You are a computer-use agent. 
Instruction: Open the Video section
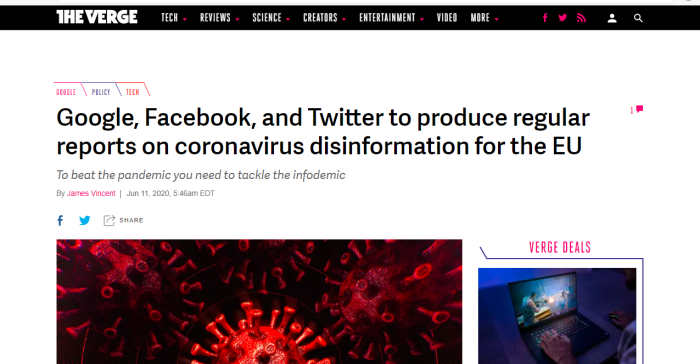[447, 18]
